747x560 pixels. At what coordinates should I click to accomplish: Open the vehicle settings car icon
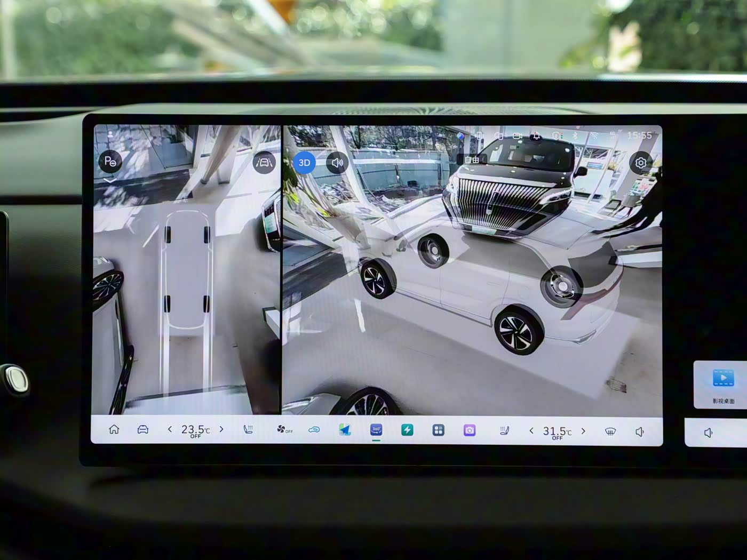143,430
